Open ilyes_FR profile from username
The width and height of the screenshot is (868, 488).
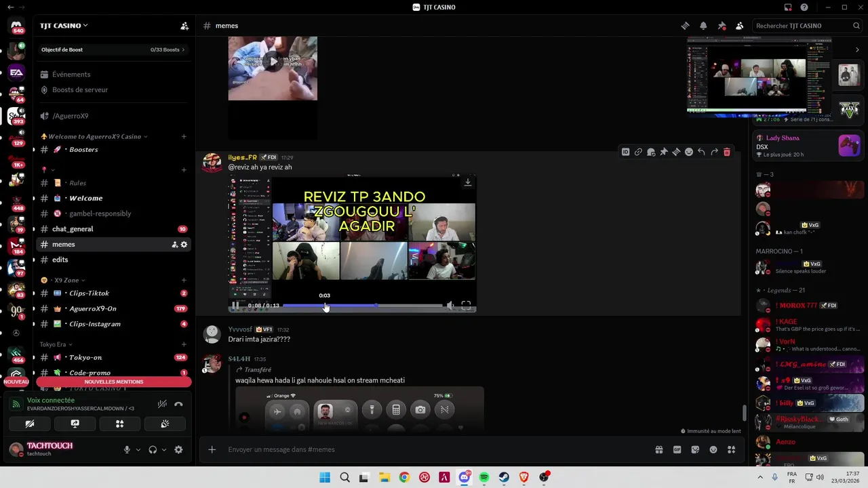tap(242, 157)
